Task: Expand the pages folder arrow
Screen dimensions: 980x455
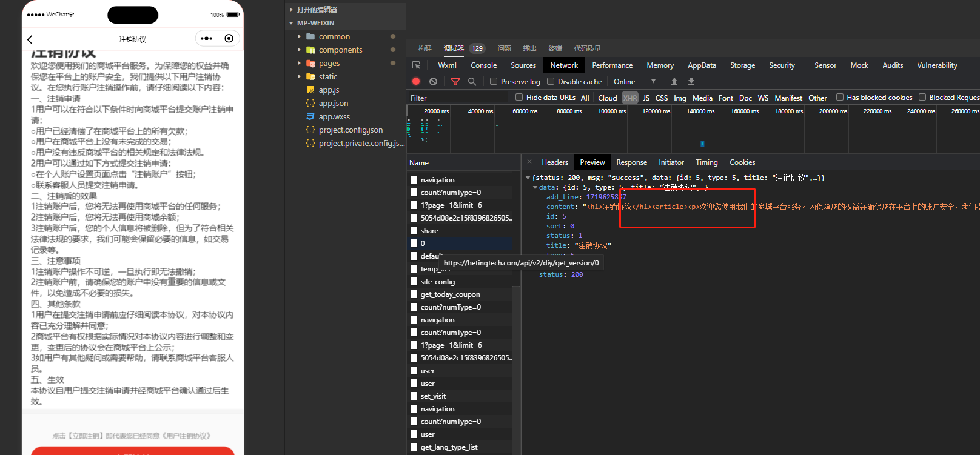Action: tap(299, 63)
